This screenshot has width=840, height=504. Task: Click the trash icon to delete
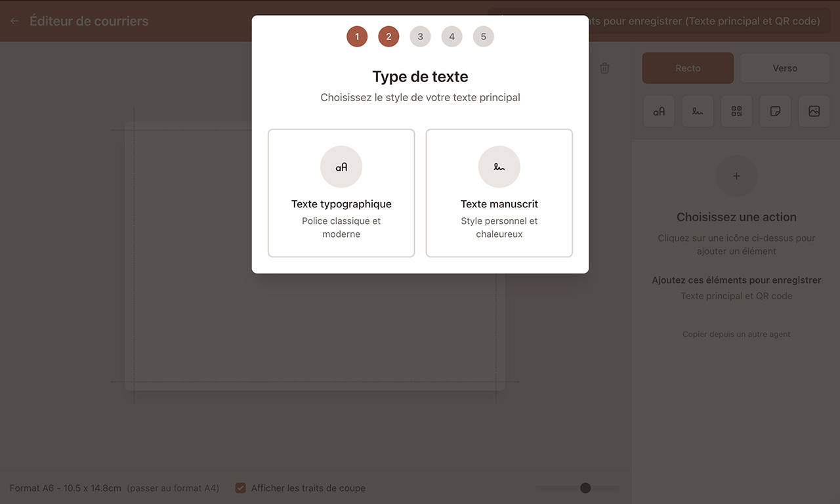coord(604,68)
